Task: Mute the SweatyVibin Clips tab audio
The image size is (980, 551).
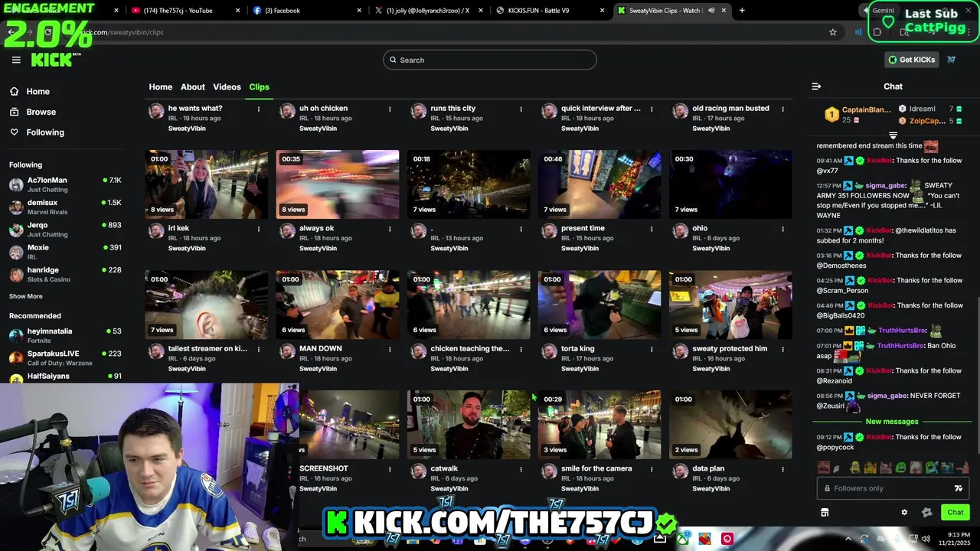Action: pyautogui.click(x=711, y=11)
